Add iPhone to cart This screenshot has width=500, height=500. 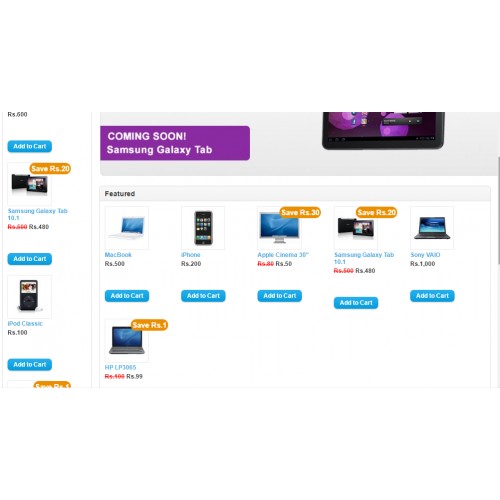pos(203,296)
